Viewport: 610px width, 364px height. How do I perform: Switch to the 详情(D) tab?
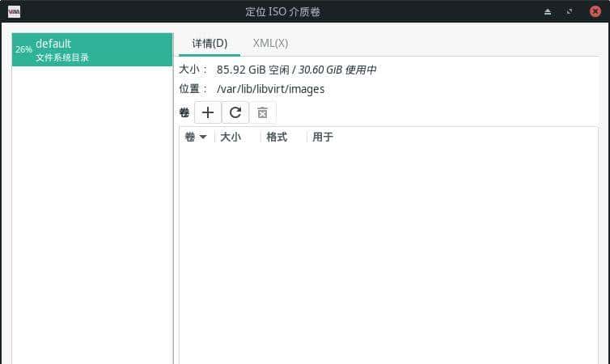click(210, 44)
